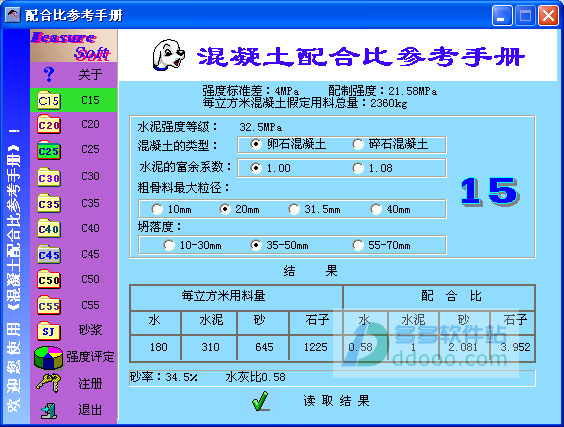Select 碎石混凝土 radio button

[358, 145]
